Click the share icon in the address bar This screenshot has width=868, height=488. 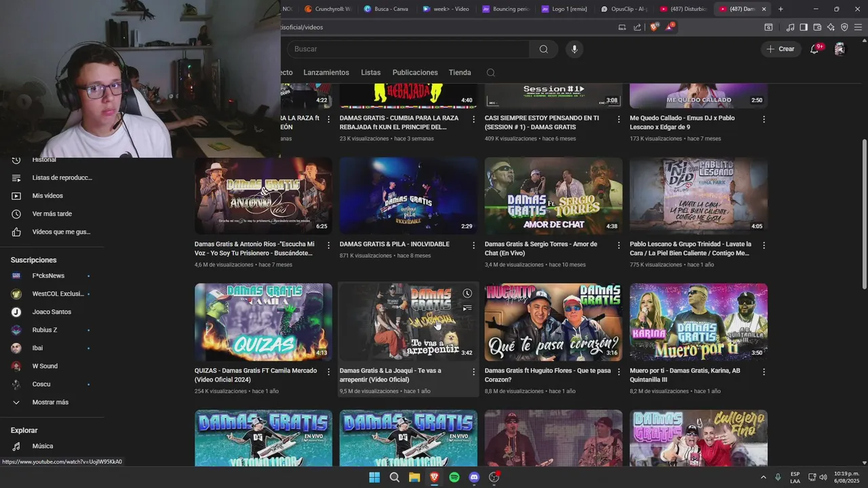(x=637, y=27)
